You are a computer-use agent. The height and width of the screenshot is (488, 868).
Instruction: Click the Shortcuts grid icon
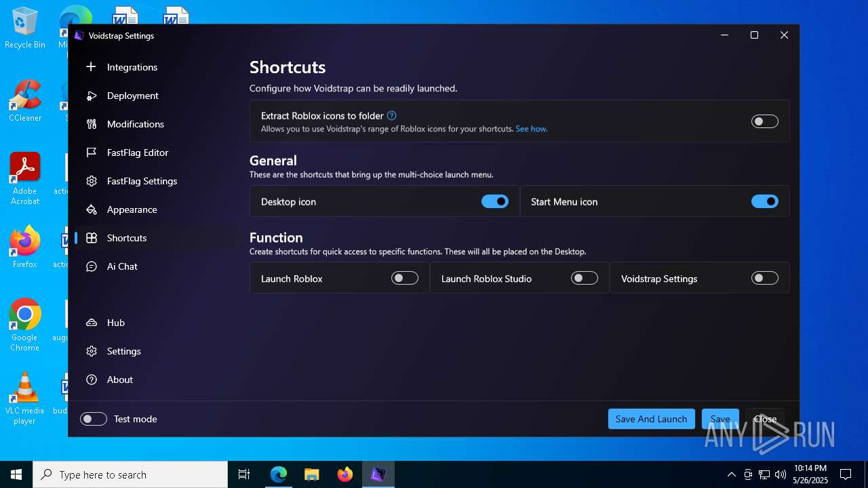click(92, 238)
